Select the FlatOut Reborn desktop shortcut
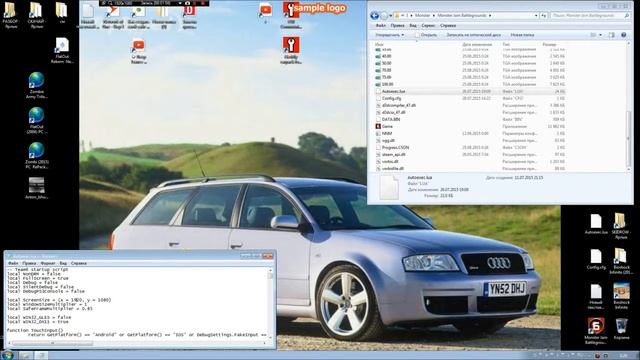This screenshot has height=360, width=640. point(62,50)
